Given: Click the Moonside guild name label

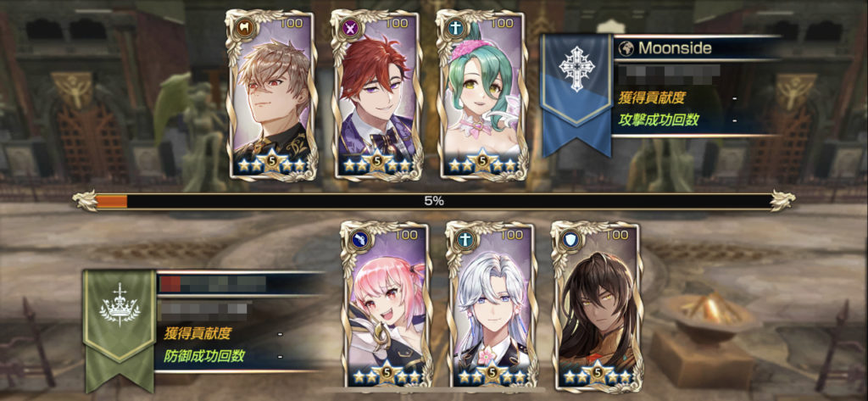Looking at the screenshot, I should point(674,47).
